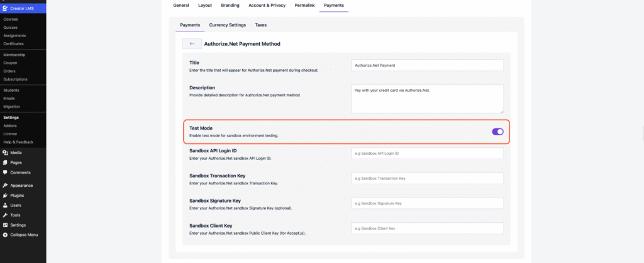Open the Account & Privacy tab
The width and height of the screenshot is (644, 263).
267,5
